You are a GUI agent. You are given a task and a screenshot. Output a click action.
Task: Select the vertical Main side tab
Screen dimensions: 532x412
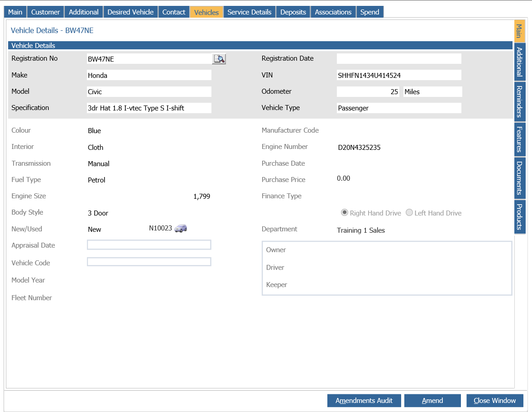click(519, 31)
